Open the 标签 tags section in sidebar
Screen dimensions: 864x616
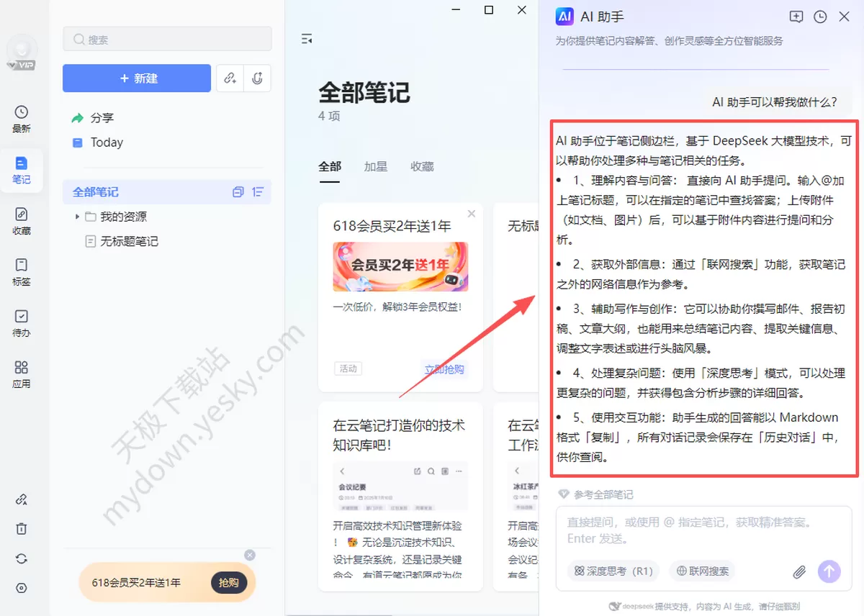(x=22, y=272)
